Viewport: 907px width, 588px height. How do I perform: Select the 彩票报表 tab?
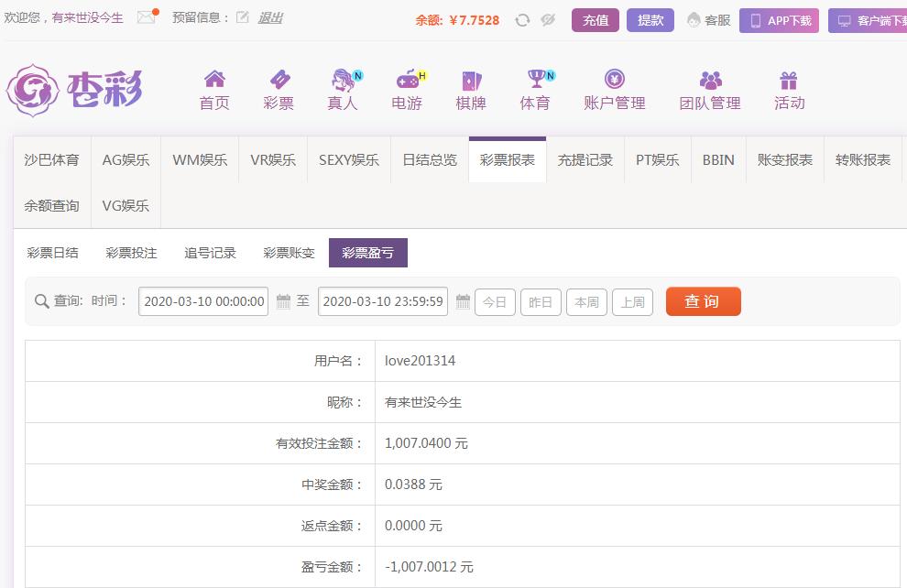pos(508,159)
